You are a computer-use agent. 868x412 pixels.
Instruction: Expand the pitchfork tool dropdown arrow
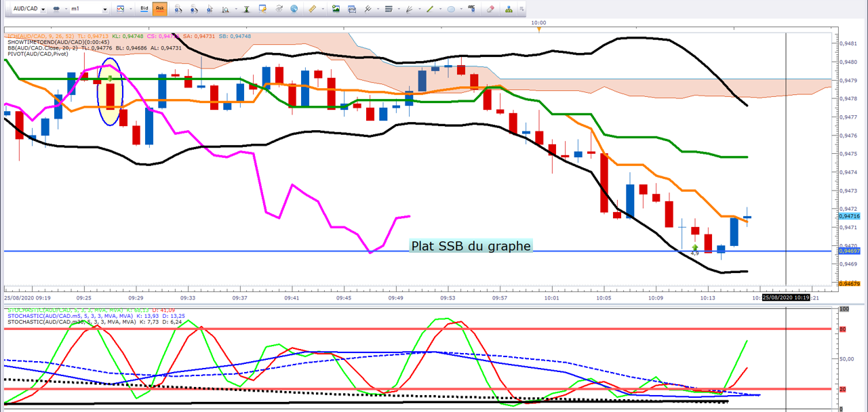(x=378, y=9)
